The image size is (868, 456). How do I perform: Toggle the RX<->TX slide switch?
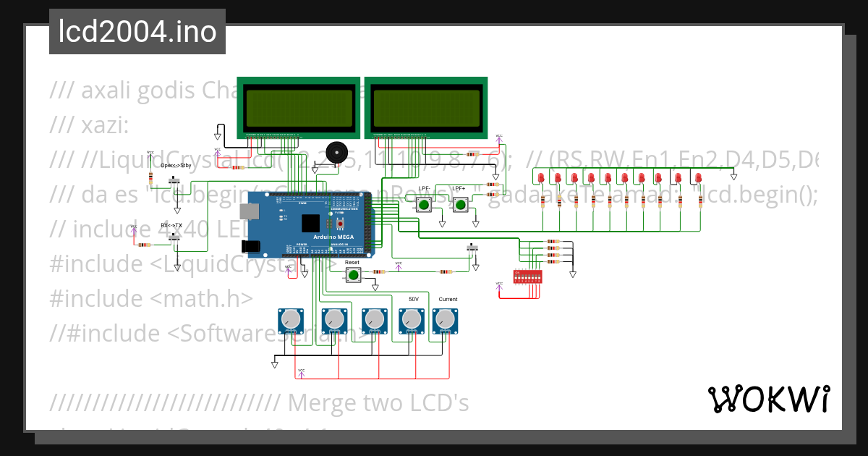(173, 237)
